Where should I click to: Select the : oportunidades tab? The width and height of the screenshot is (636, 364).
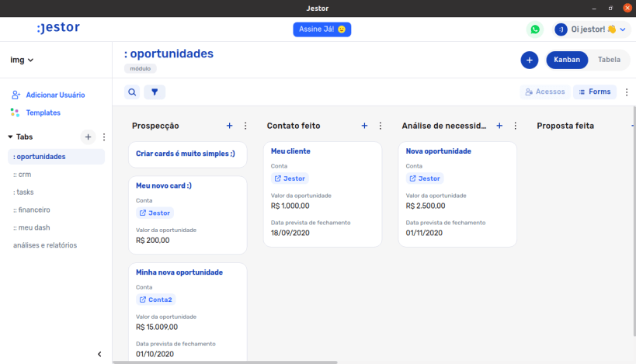pyautogui.click(x=57, y=157)
